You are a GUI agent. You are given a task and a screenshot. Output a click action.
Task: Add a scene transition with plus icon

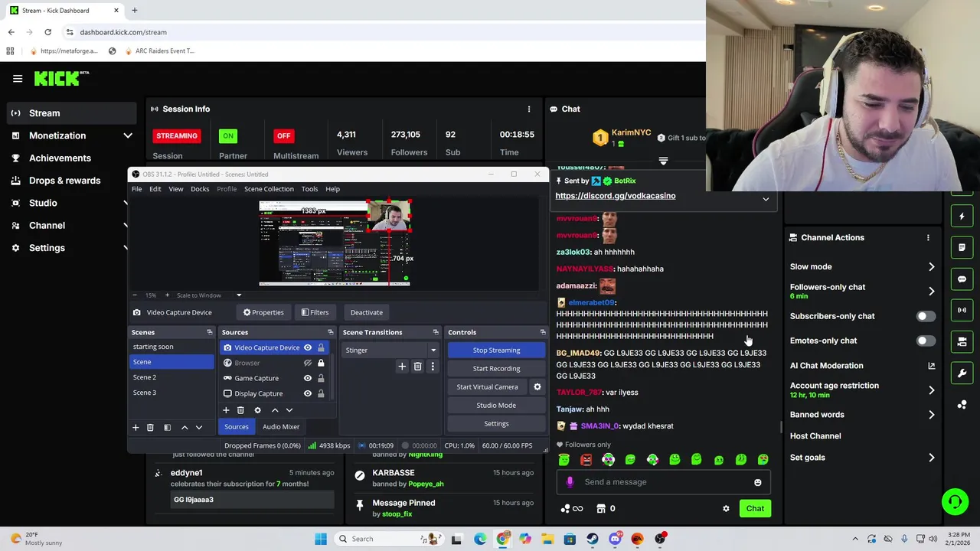[x=402, y=367]
